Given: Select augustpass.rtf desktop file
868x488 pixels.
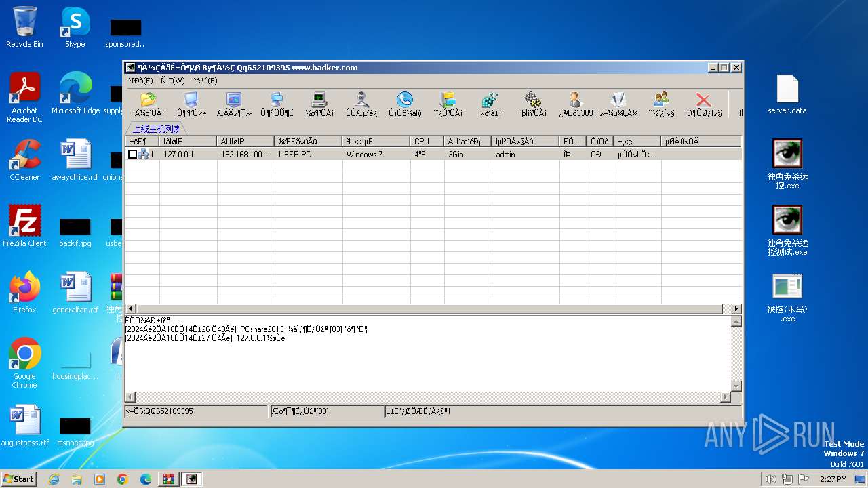Looking at the screenshot, I should click(x=24, y=426).
